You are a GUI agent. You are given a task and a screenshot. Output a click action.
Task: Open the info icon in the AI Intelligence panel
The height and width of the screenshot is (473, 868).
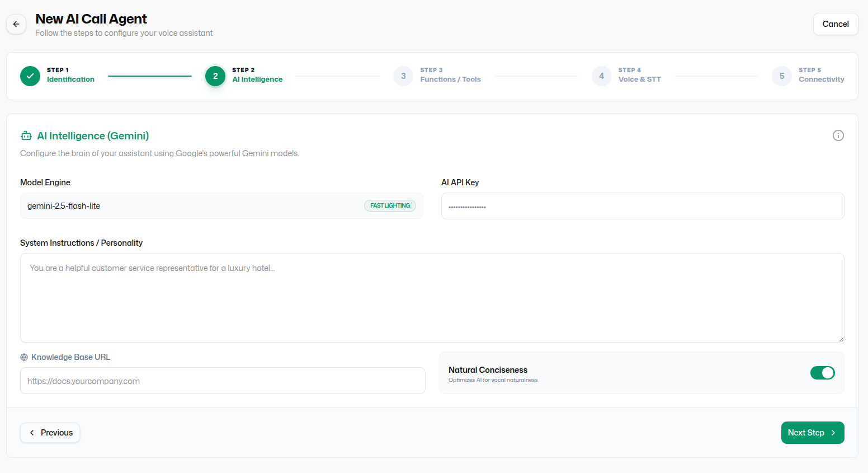pyautogui.click(x=838, y=135)
